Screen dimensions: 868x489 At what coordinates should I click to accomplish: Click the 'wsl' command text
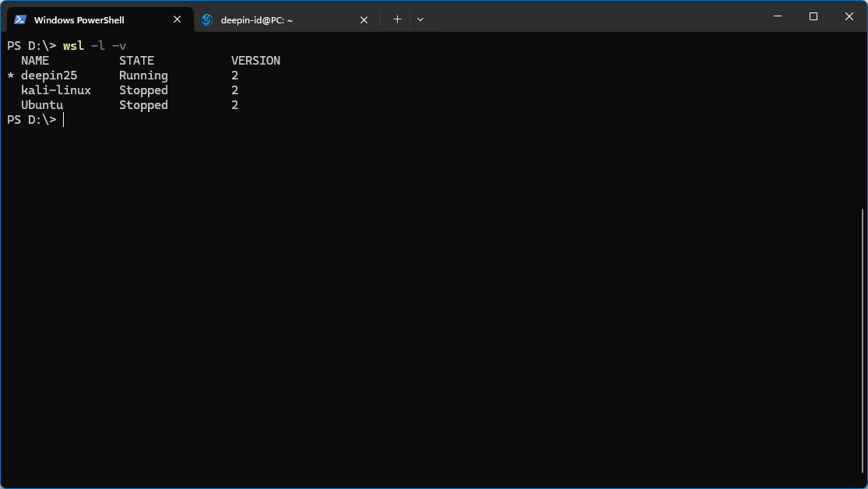pos(73,46)
